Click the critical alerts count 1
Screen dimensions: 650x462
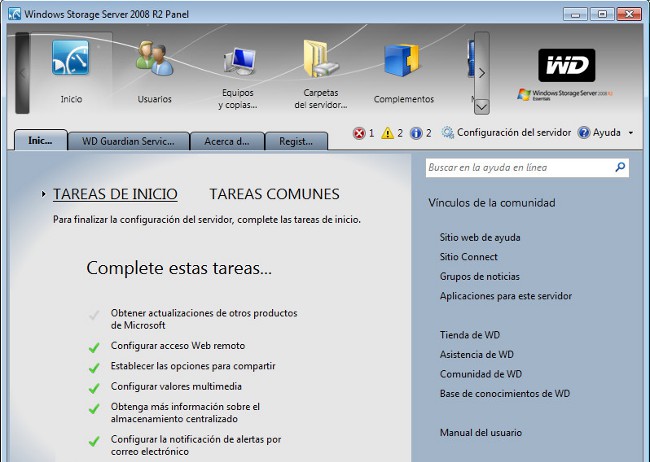371,133
